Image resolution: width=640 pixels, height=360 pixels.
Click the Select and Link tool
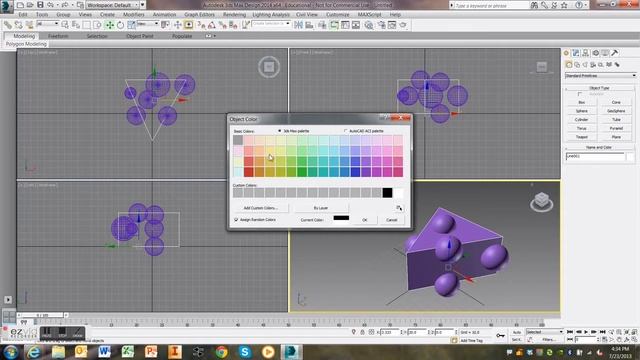(x=7, y=25)
